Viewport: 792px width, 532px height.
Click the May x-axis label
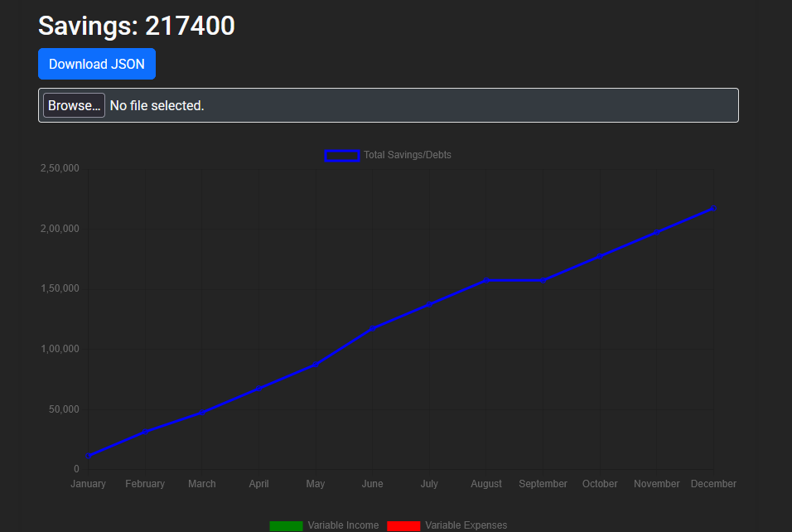point(316,484)
